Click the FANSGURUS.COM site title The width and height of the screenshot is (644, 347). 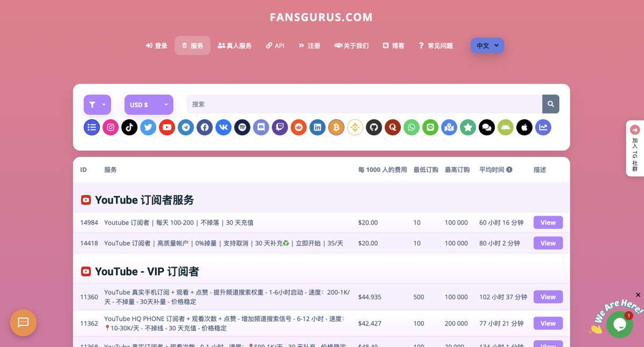[321, 17]
